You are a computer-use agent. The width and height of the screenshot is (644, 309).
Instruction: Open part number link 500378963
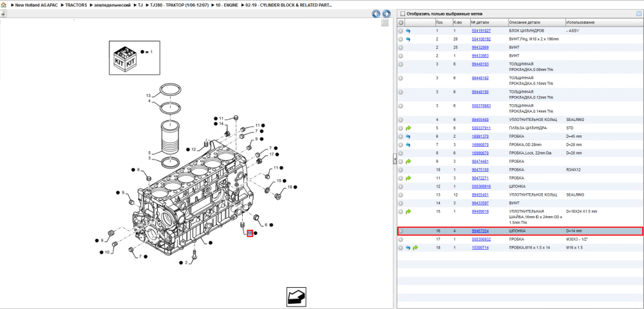click(x=481, y=106)
